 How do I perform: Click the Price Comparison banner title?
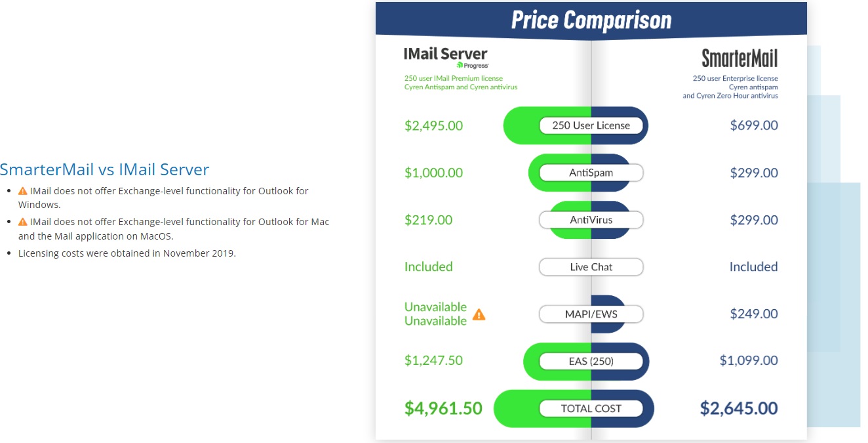pos(591,20)
